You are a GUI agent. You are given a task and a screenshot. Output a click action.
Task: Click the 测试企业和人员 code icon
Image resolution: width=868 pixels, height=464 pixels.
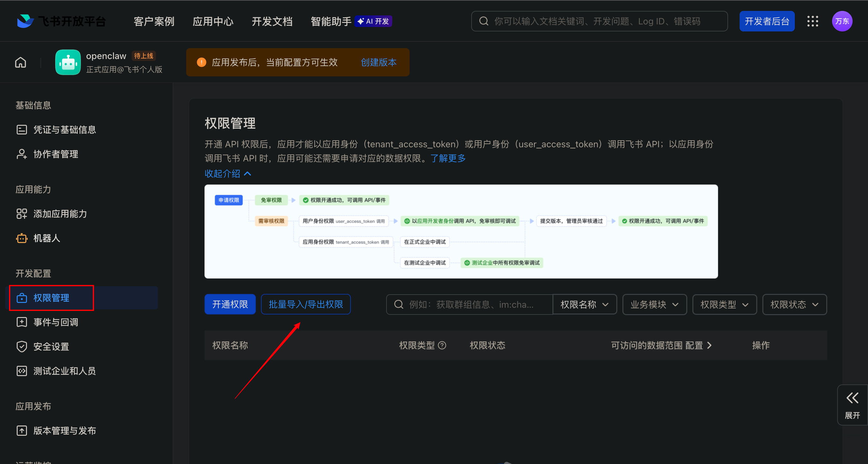point(22,371)
